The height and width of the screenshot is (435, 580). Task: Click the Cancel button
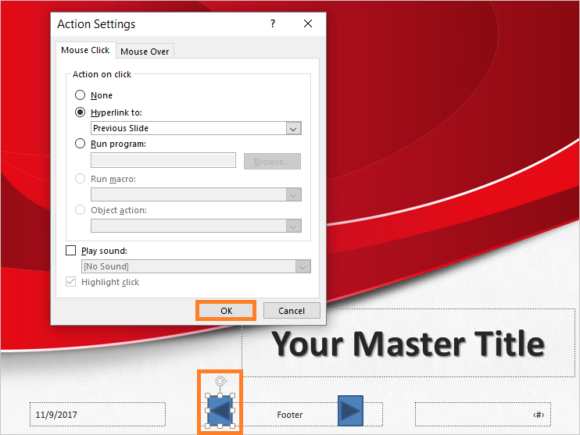pos(291,311)
